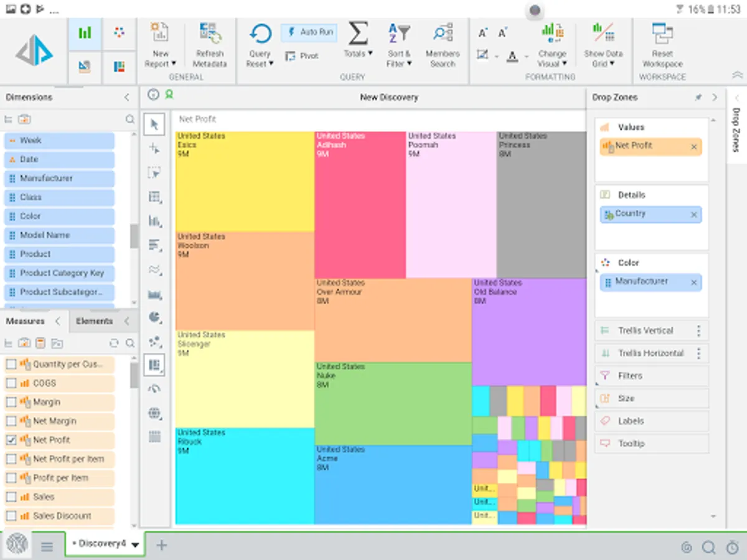The width and height of the screenshot is (747, 560).
Task: Select the Old Balance treemap block
Action: coord(529,332)
